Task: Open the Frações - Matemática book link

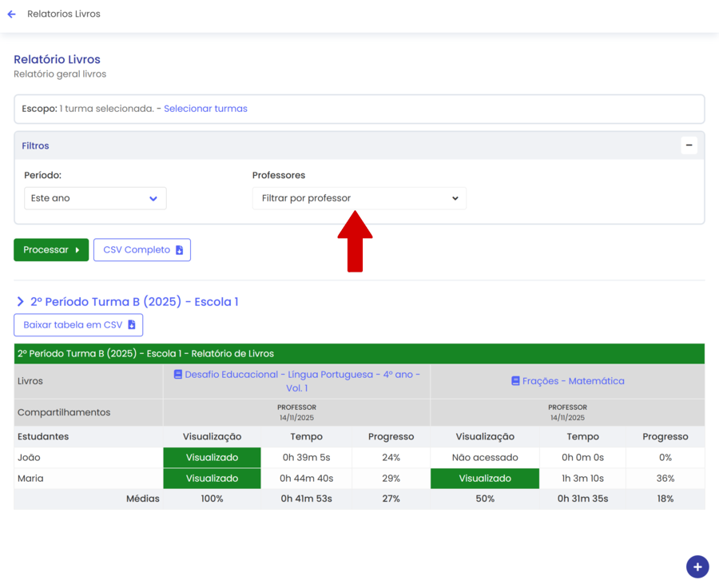Action: coord(573,381)
